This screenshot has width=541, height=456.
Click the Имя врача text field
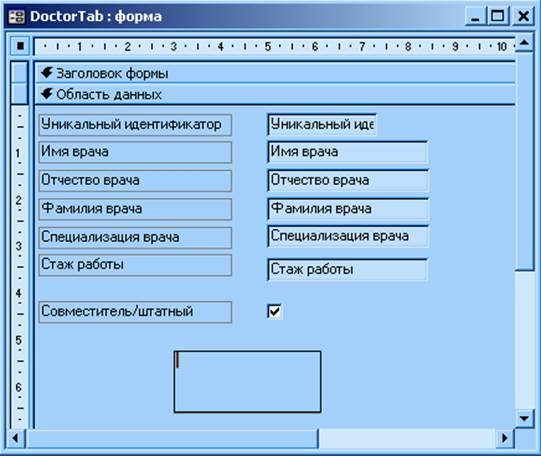348,152
